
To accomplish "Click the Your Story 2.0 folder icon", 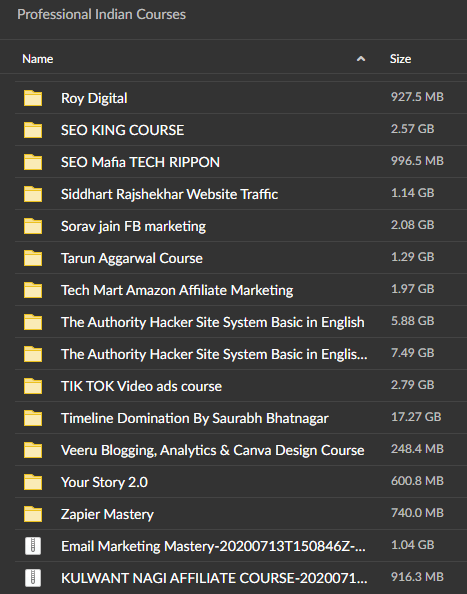I will 33,482.
